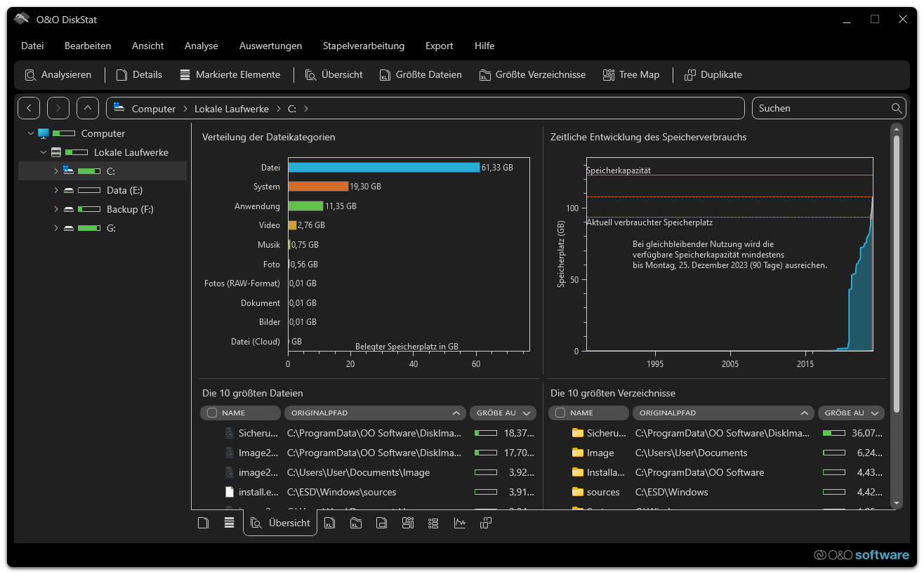Select the Tree Map icon tab at the bottom
The image size is (924, 574).
(408, 523)
